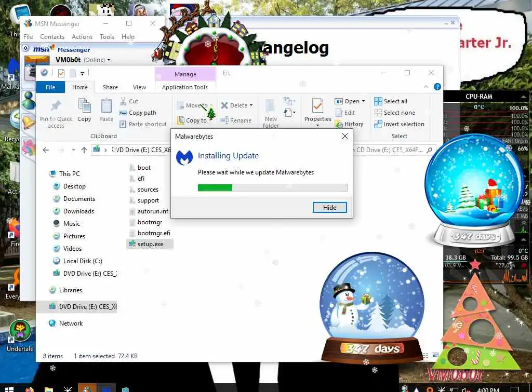Select the support folder
This screenshot has width=532, height=392.
pyautogui.click(x=144, y=200)
